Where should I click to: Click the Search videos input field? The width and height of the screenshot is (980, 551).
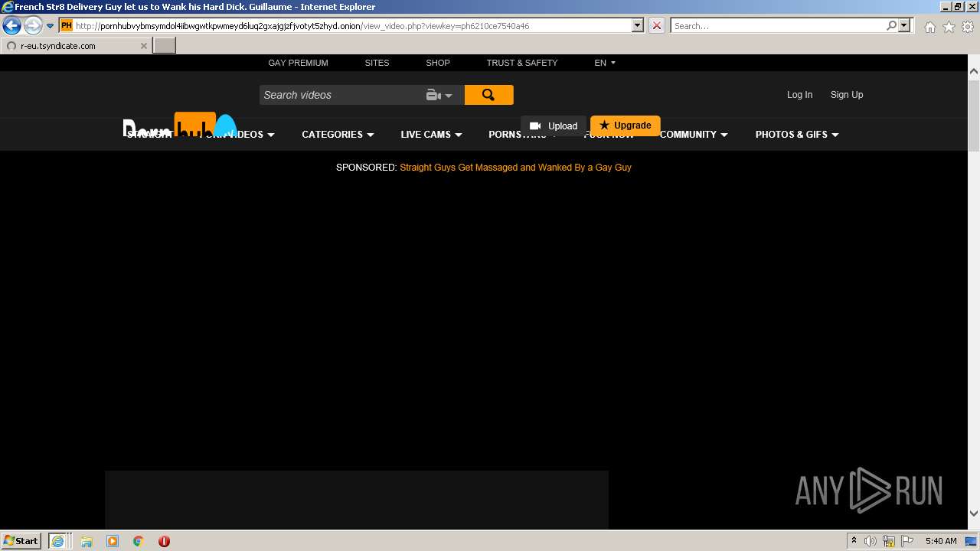[x=340, y=95]
